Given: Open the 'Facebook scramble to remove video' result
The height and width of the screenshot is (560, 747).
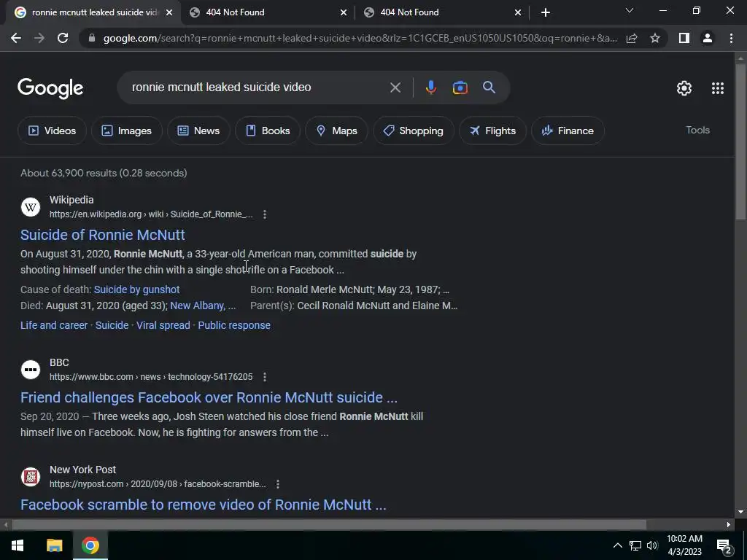Looking at the screenshot, I should 204,505.
